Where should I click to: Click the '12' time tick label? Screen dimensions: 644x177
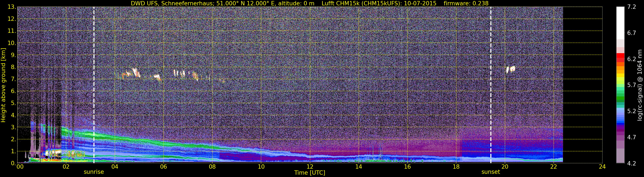(310, 167)
